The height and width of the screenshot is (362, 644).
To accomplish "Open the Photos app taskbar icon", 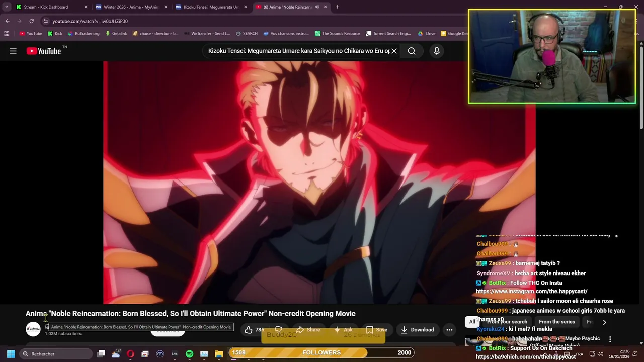I will [x=204, y=354].
